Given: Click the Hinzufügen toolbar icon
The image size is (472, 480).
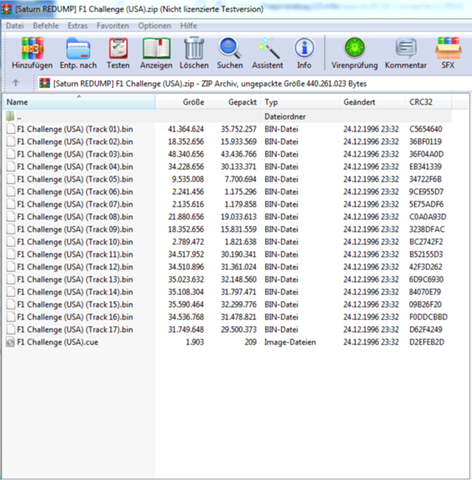Looking at the screenshot, I should (32, 48).
